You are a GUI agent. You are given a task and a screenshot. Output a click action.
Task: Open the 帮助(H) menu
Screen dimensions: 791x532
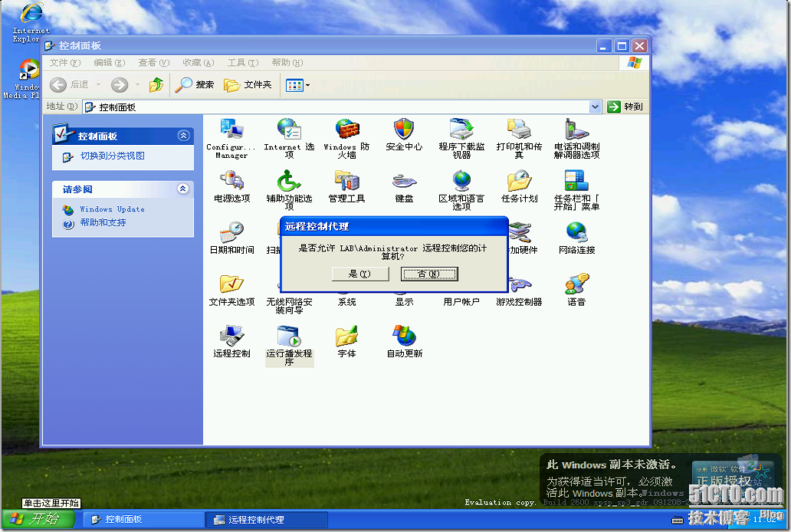(x=287, y=63)
